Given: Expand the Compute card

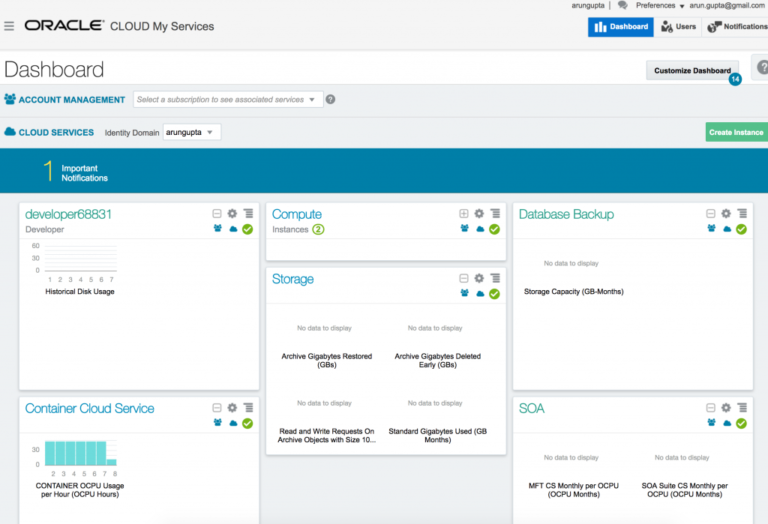Looking at the screenshot, I should pos(464,214).
